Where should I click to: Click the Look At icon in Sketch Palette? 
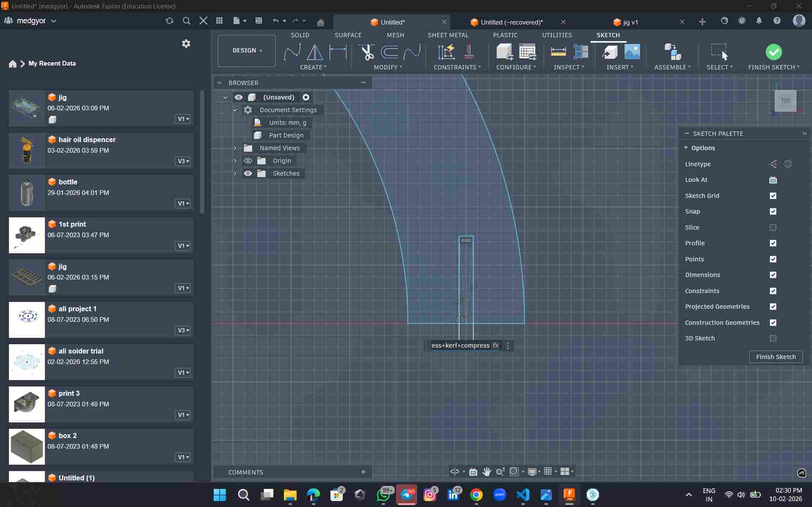[x=773, y=180]
